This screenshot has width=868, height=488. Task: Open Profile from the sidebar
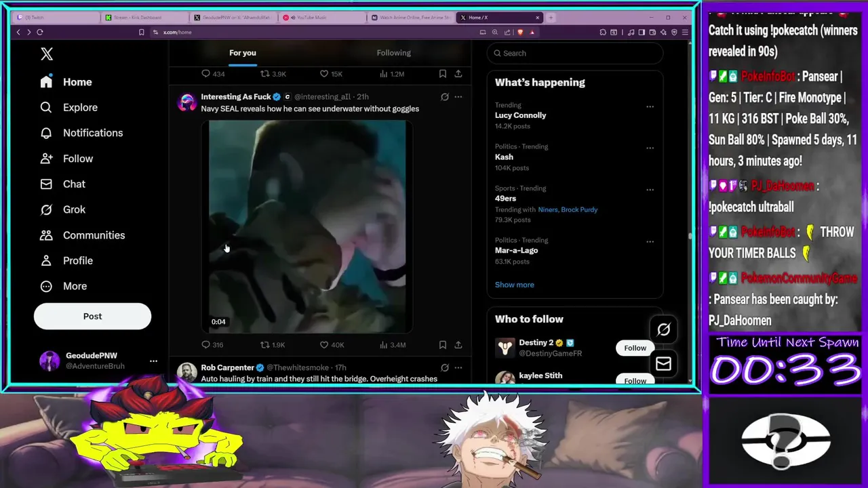66,260
